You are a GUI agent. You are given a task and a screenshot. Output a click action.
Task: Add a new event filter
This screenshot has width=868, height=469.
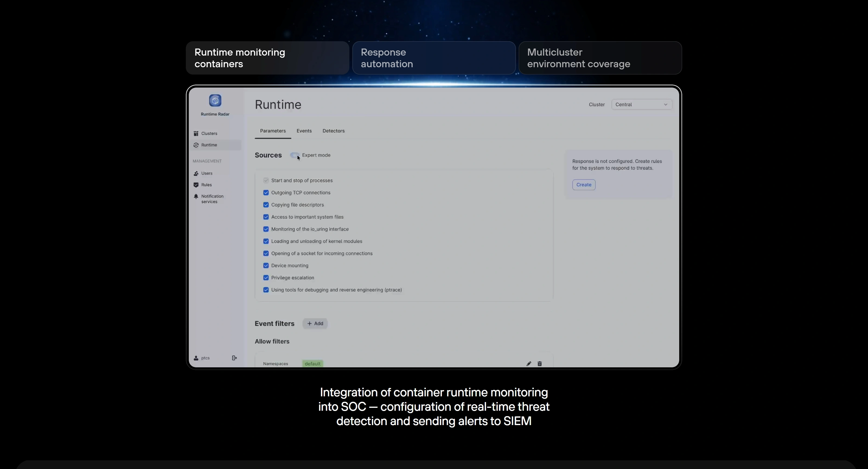(x=315, y=323)
